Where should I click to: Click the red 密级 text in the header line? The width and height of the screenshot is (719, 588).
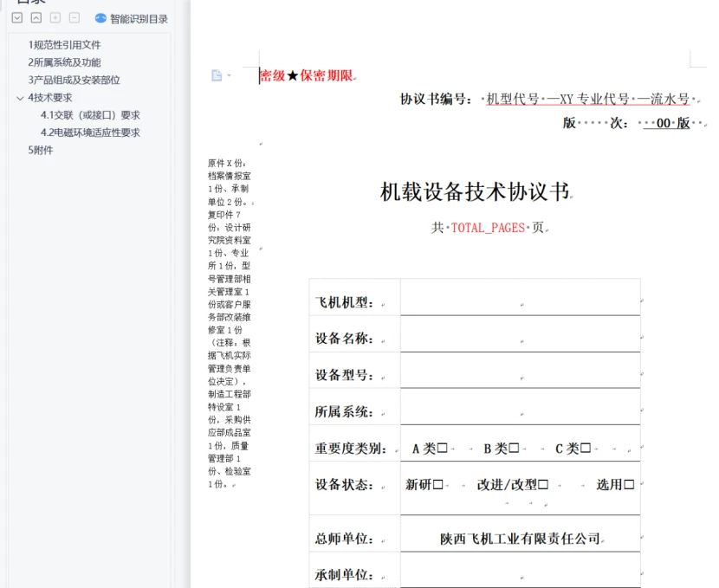272,75
